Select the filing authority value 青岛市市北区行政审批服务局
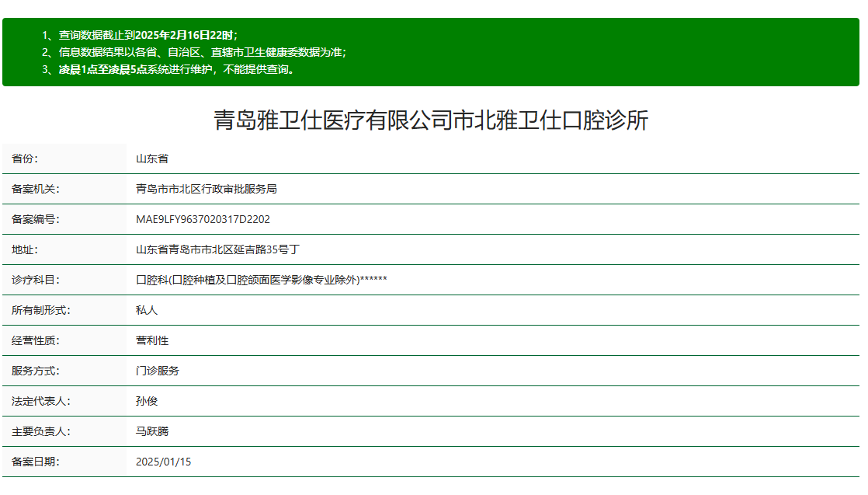This screenshot has width=868, height=495. (207, 189)
